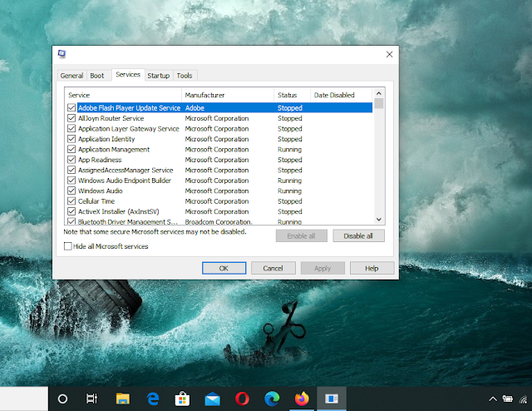The image size is (532, 411).
Task: Open Microsoft Store from the taskbar
Action: click(x=182, y=399)
